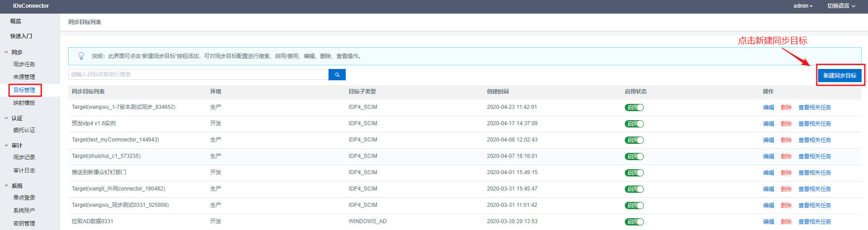The height and width of the screenshot is (230, 868).
Task: Collapse the 同步 sidebar section
Action: 16,53
